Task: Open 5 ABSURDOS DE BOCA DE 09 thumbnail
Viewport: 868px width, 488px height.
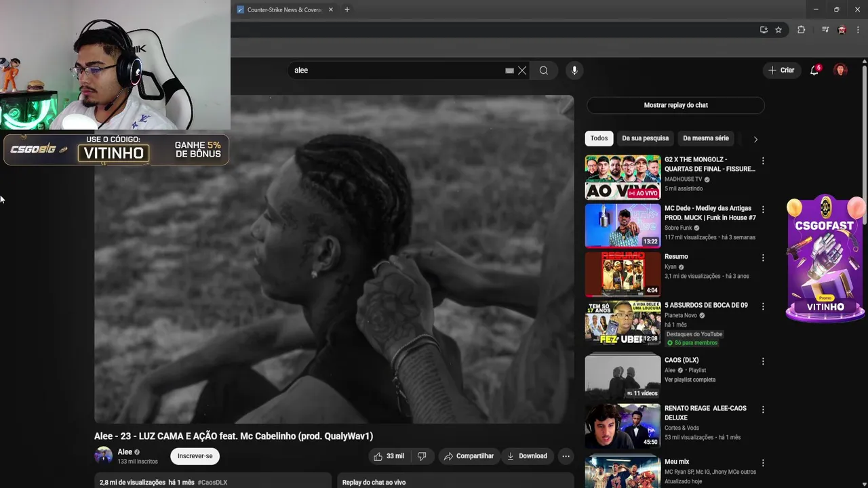Action: click(x=623, y=323)
